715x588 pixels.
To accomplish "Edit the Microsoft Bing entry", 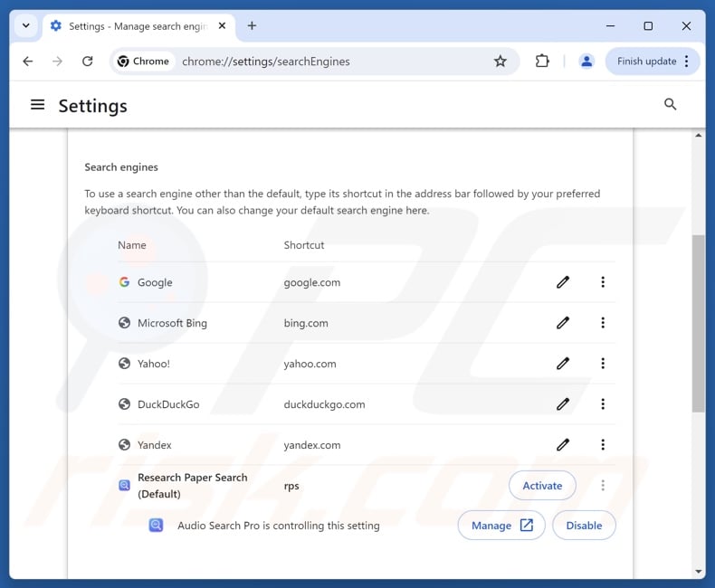I will click(563, 323).
